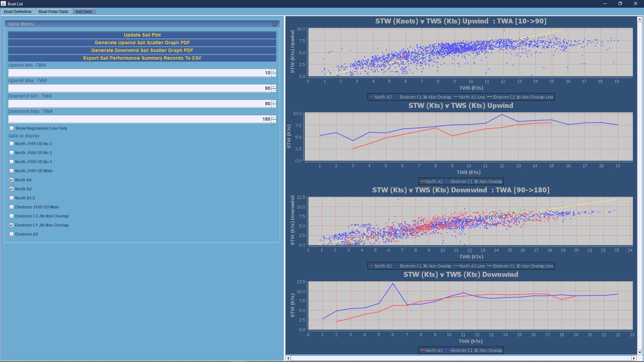Check the Elvstrom A5 sail checkbox

[12, 234]
